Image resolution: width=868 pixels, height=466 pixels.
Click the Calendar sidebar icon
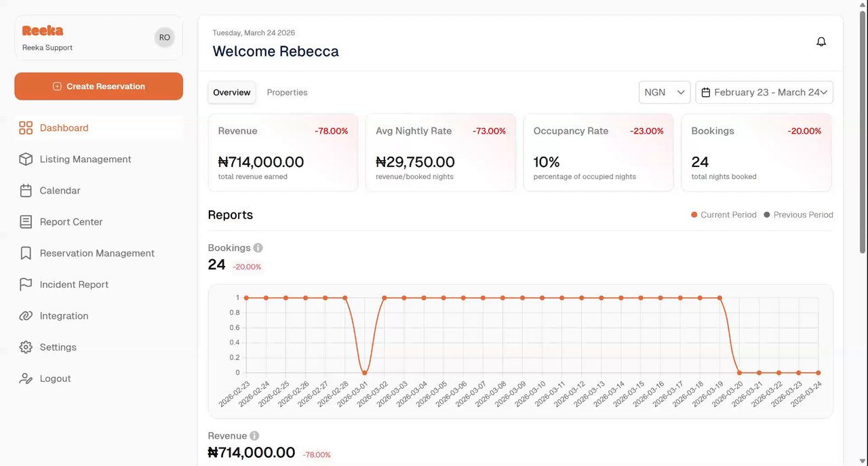pyautogui.click(x=26, y=191)
